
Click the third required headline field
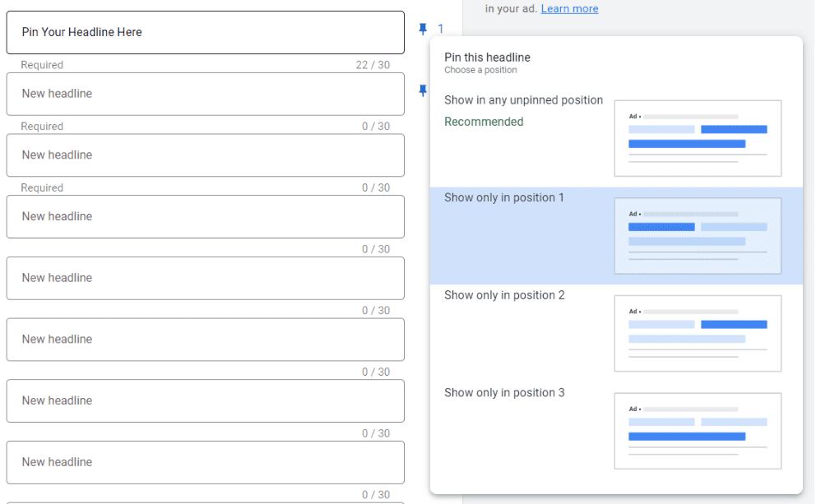(x=205, y=155)
